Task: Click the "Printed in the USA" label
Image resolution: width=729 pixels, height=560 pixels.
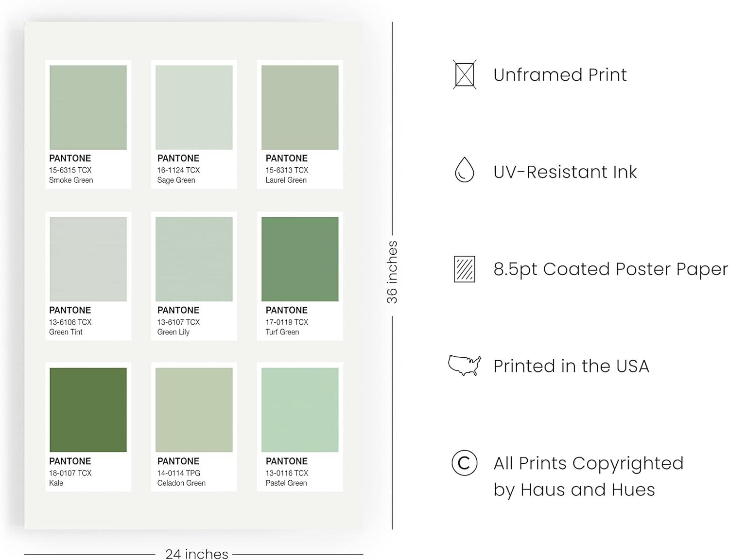Action: tap(571, 366)
